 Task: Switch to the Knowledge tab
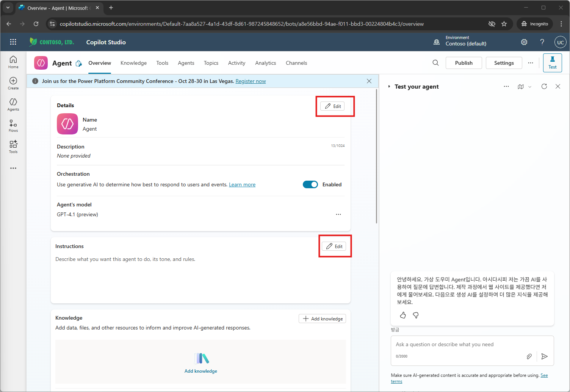click(x=133, y=63)
